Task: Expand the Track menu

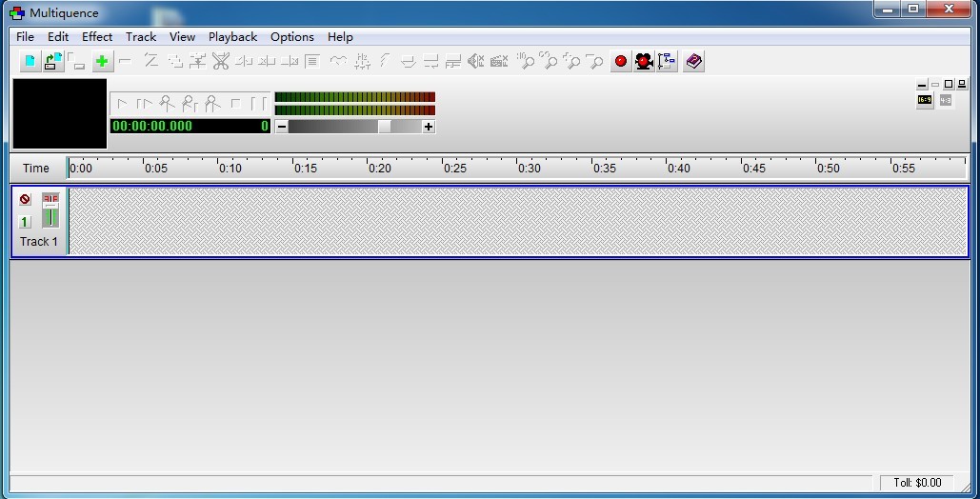Action: (x=141, y=37)
